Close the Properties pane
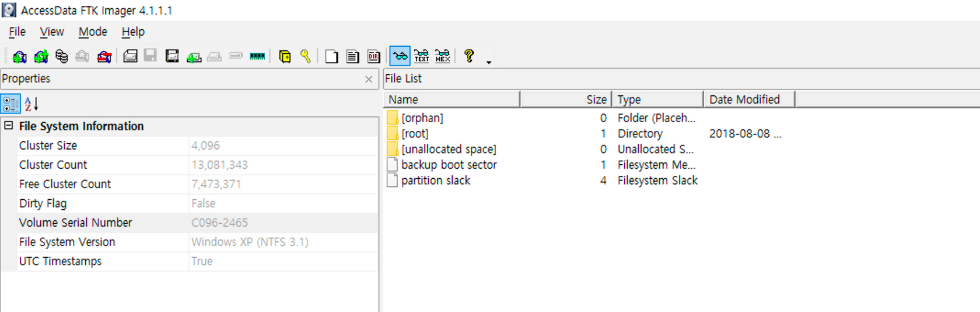 [369, 79]
